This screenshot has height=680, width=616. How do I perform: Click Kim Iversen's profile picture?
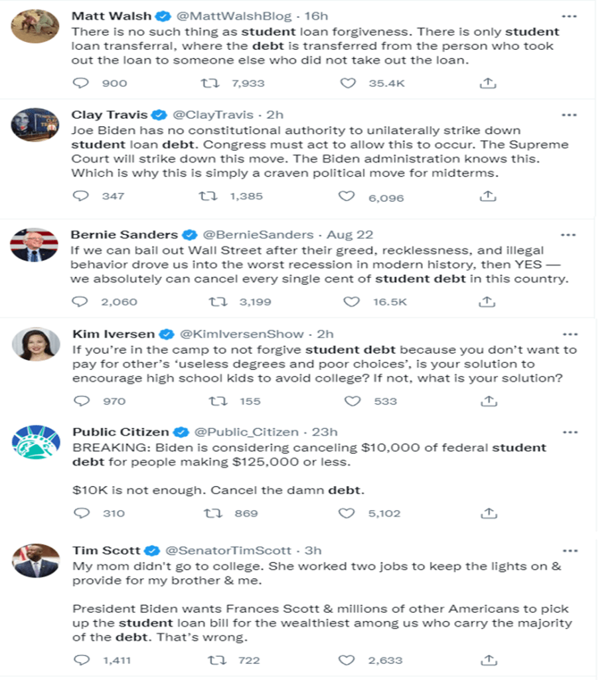click(x=35, y=344)
